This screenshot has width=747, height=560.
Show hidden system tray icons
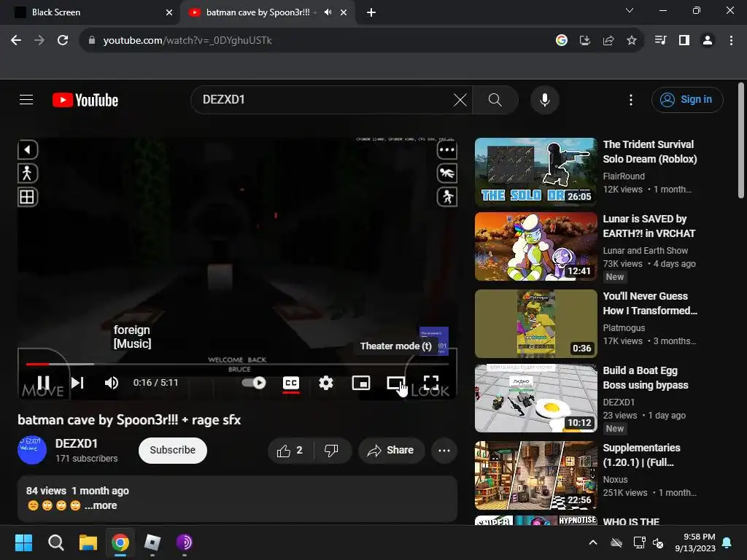tap(592, 542)
